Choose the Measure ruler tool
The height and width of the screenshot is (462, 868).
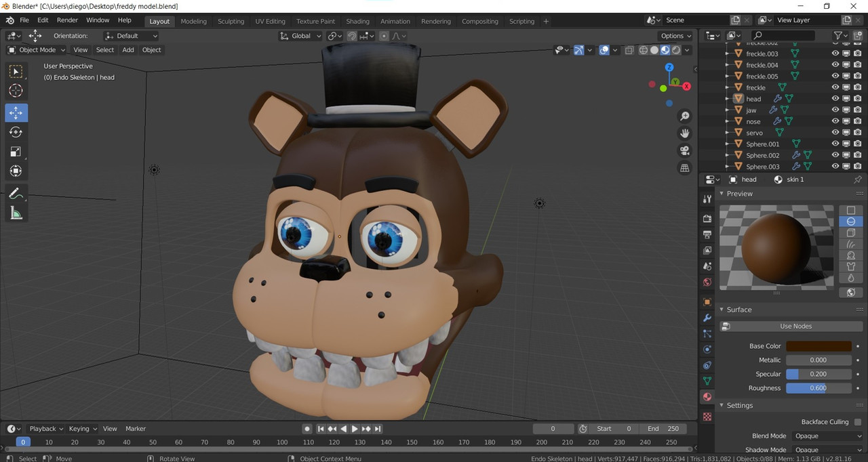16,213
